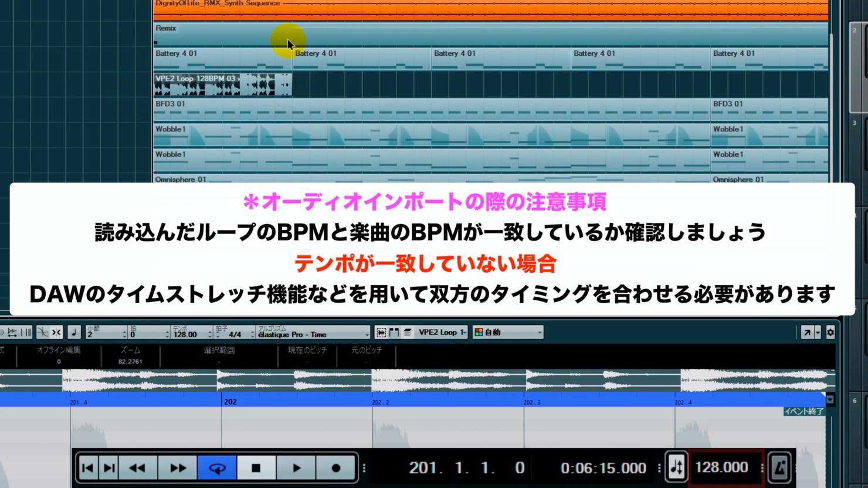Click the イベント終了 event end marker
Viewport: 868px width, 488px height.
804,411
